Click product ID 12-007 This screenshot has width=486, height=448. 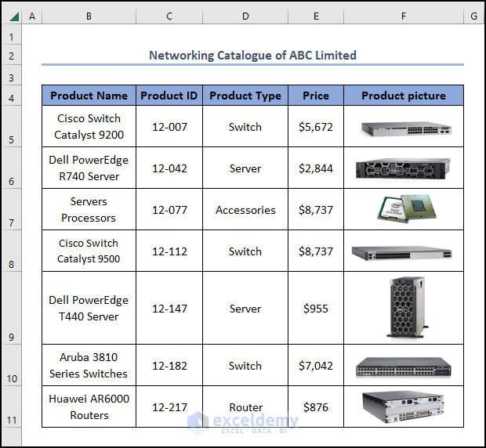169,126
